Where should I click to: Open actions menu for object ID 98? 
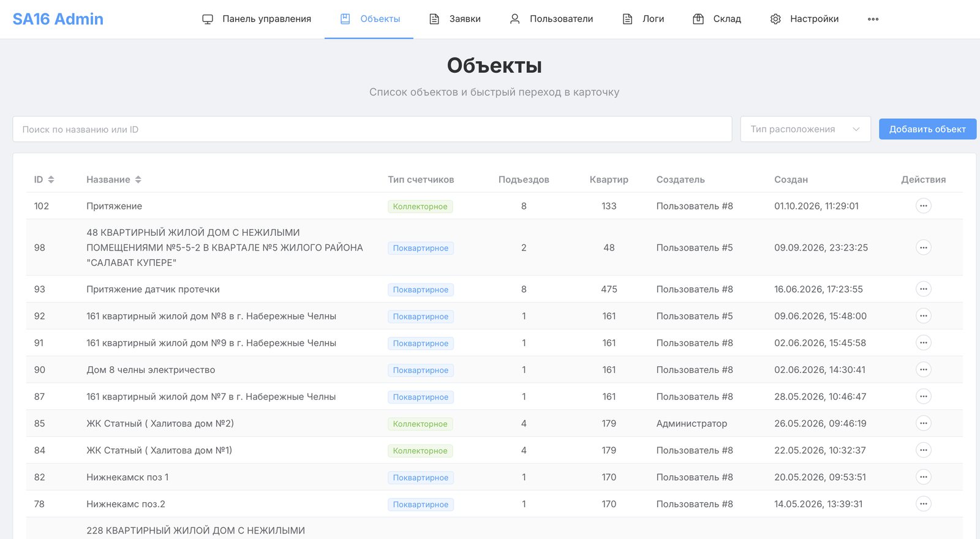(923, 247)
